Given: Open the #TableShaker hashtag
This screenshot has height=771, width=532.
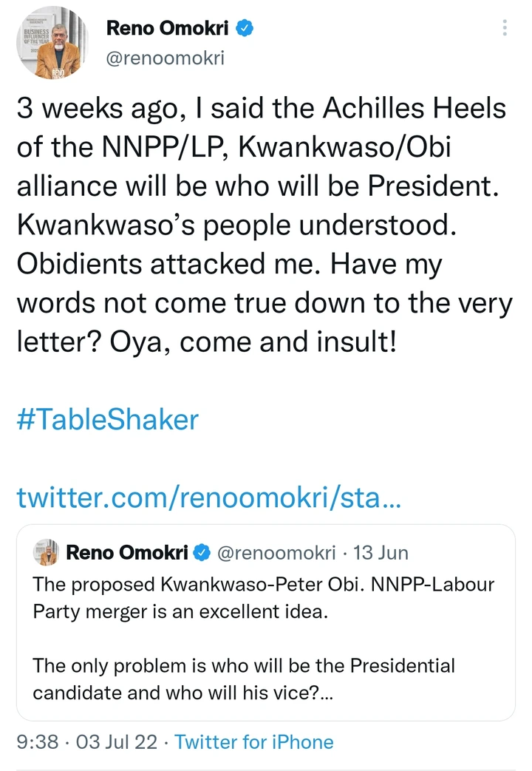Looking at the screenshot, I should (108, 419).
